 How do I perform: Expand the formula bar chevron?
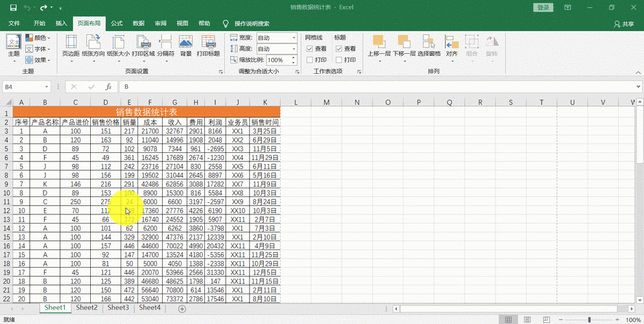tap(638, 87)
